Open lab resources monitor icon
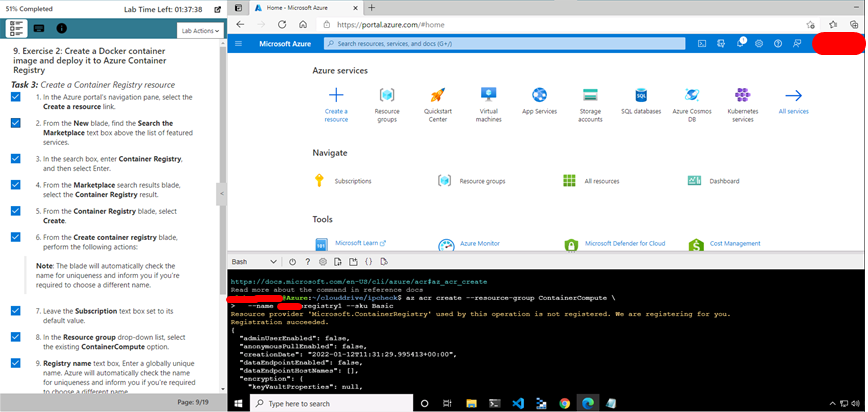 point(39,28)
